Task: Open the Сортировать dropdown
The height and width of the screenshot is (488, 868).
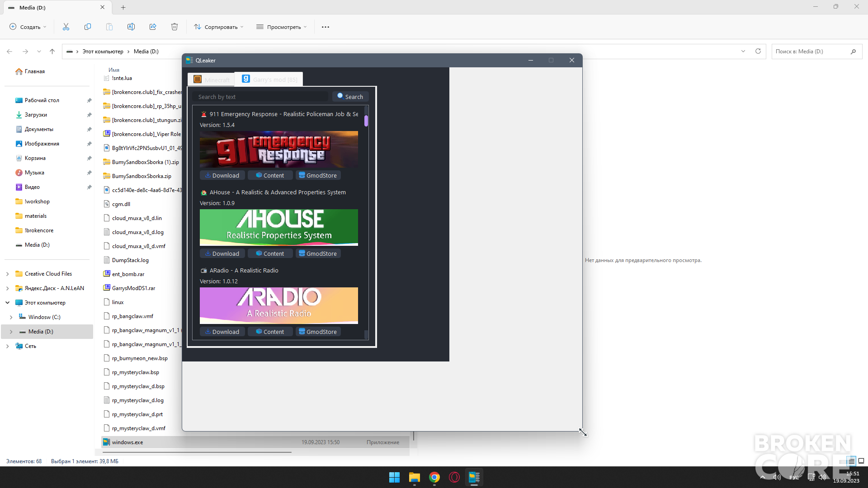Action: 219,27
